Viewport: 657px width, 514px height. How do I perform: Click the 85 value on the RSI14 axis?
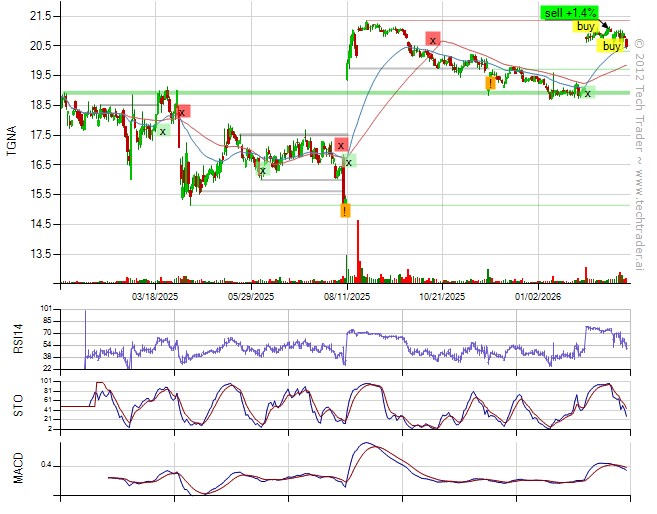[47, 321]
